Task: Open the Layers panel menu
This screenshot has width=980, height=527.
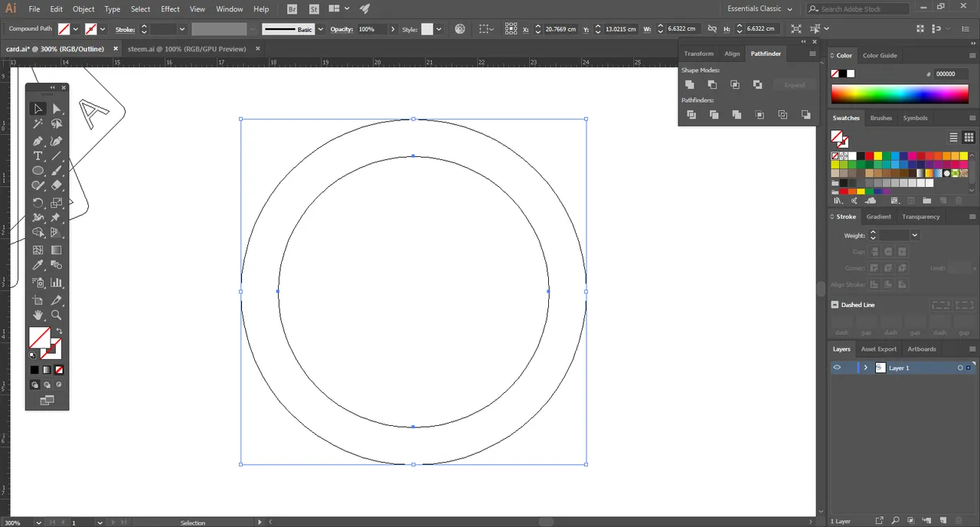Action: [x=972, y=349]
